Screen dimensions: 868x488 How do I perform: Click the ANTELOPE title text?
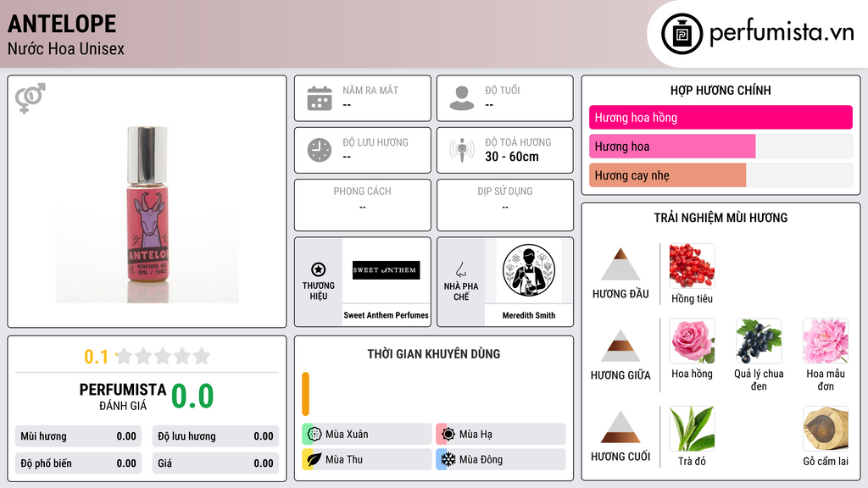[62, 24]
